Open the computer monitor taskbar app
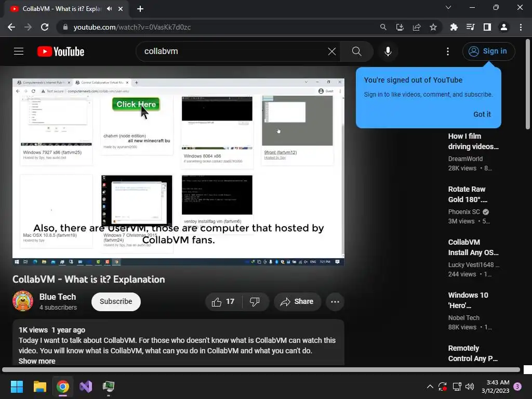 coord(109,387)
